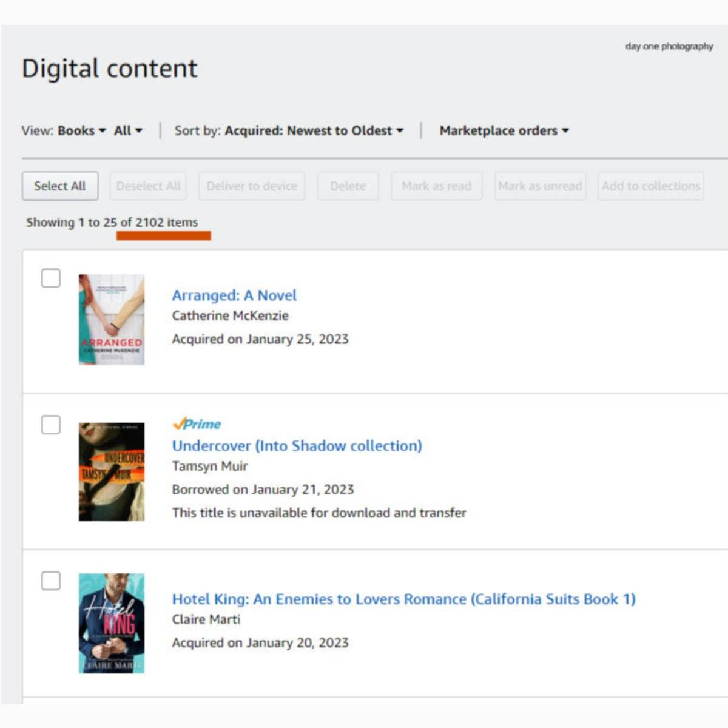
Task: Tick the checkbox for Arranged: A Novel
Action: [51, 278]
